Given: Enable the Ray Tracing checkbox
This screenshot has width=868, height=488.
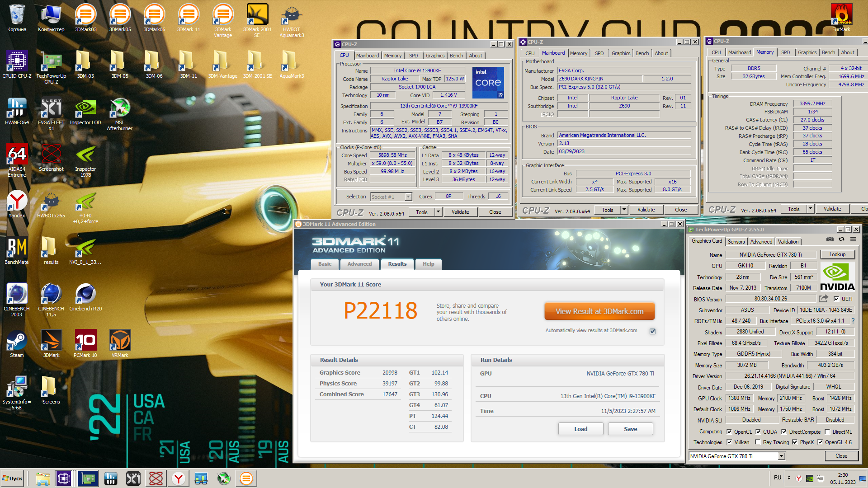Looking at the screenshot, I should tap(758, 442).
